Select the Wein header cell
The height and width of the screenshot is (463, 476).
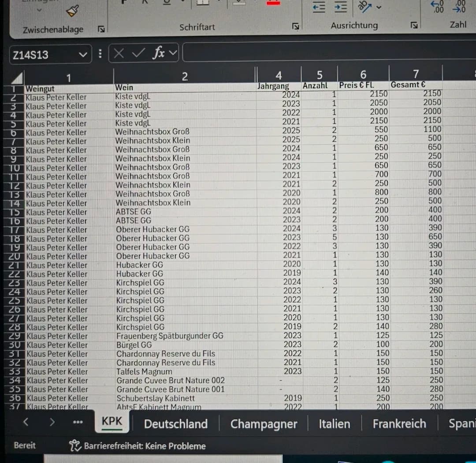point(185,87)
